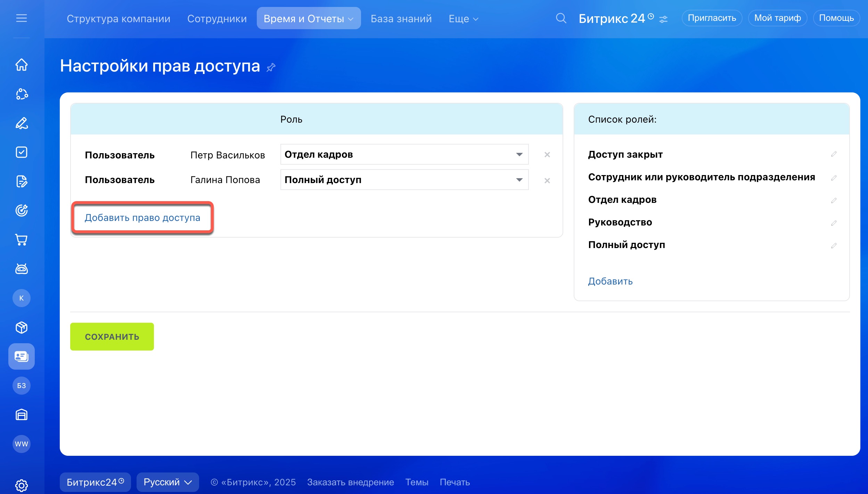Select Отдел кадров in Список ролей
Viewport: 868px width, 494px height.
[x=622, y=200]
